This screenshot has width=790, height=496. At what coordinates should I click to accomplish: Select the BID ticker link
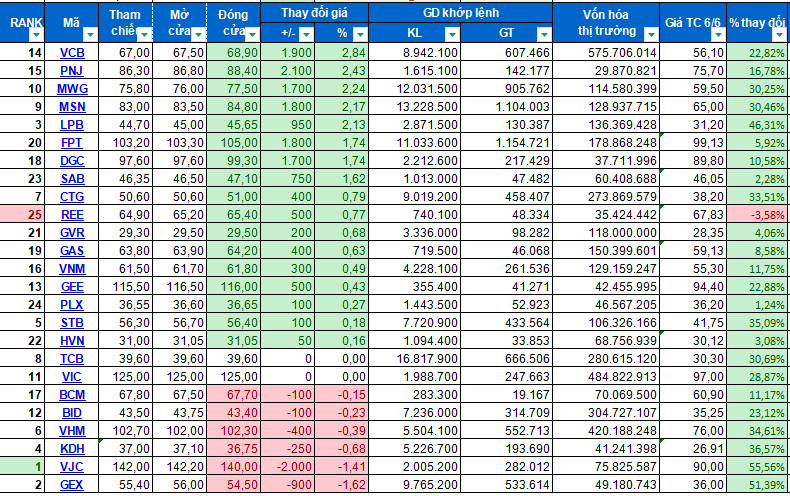click(72, 413)
